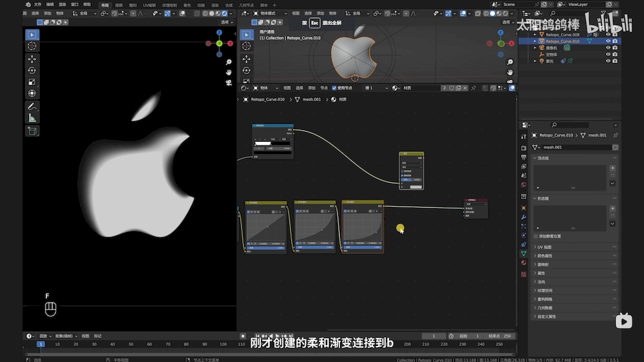Click the blue value slider in rightmost curve node
644x362 pixels.
coord(363,247)
